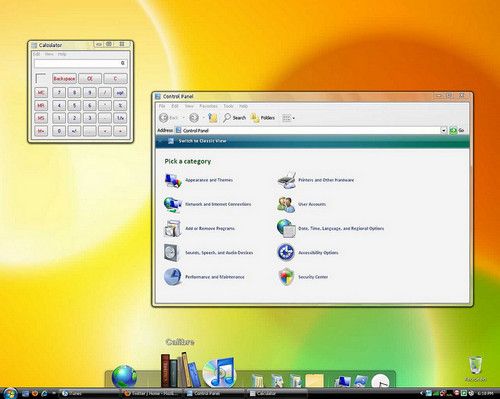This screenshot has height=399, width=500.
Task: Go back using Control Panel Back button
Action: click(x=169, y=118)
